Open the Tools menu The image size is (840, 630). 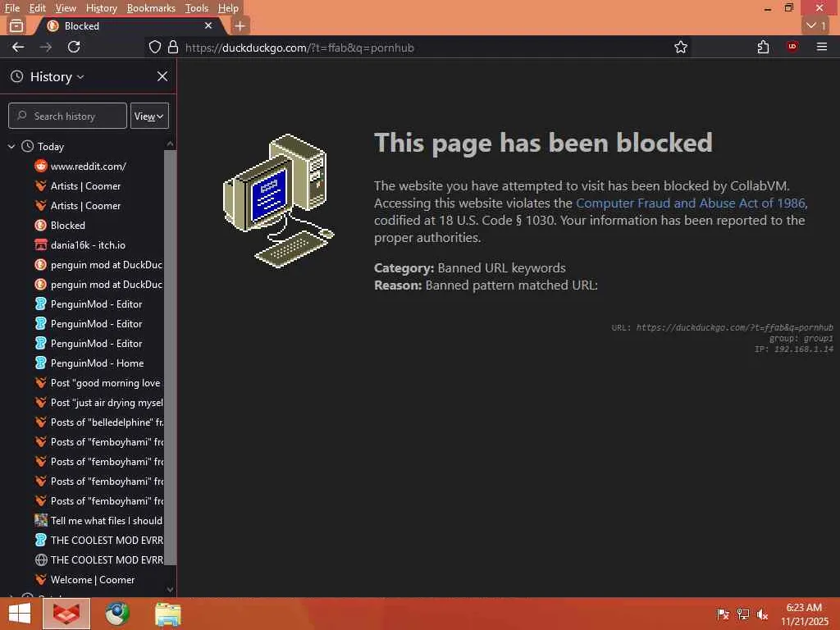click(x=197, y=8)
